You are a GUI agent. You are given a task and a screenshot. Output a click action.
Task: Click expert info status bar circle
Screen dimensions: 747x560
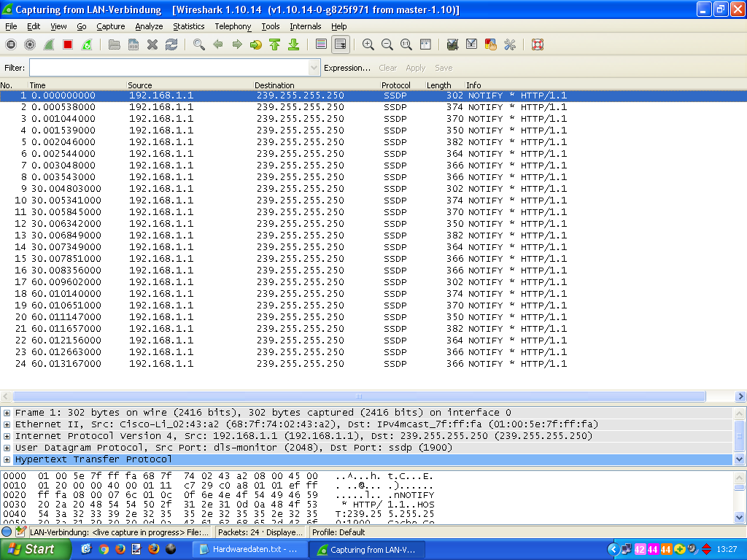[7, 532]
